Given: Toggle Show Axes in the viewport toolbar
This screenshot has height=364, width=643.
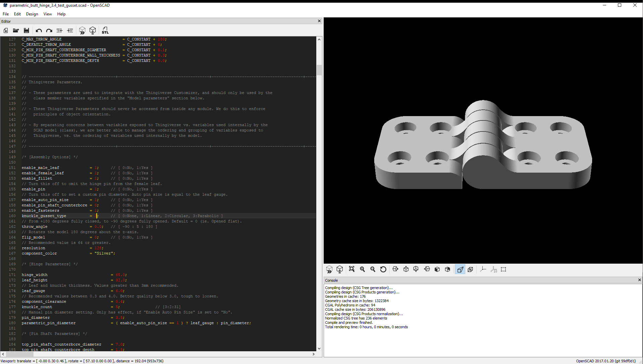Looking at the screenshot, I should point(483,269).
